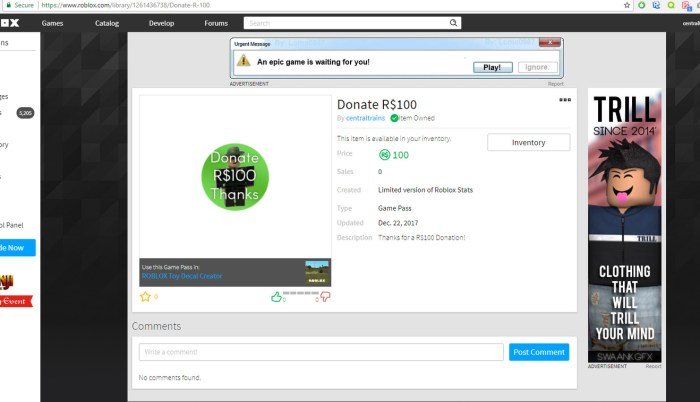
Task: Click the like/dislike vote ratio bar
Action: (300, 293)
